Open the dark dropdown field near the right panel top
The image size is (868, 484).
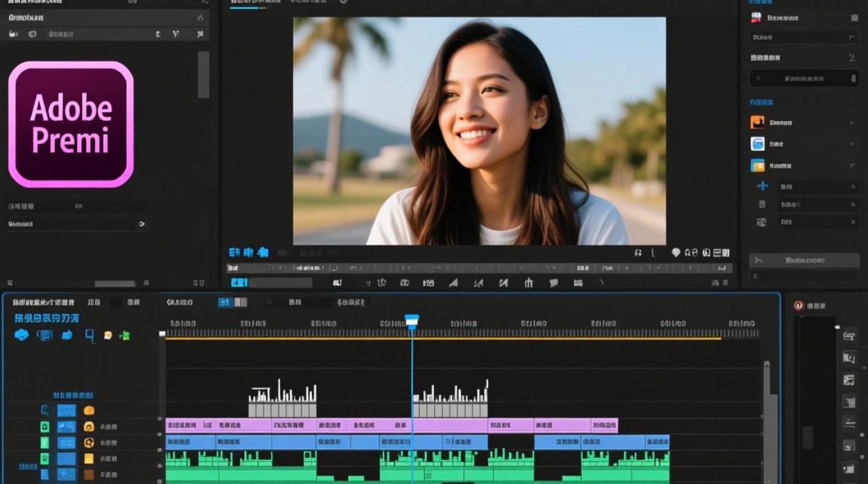coord(804,38)
